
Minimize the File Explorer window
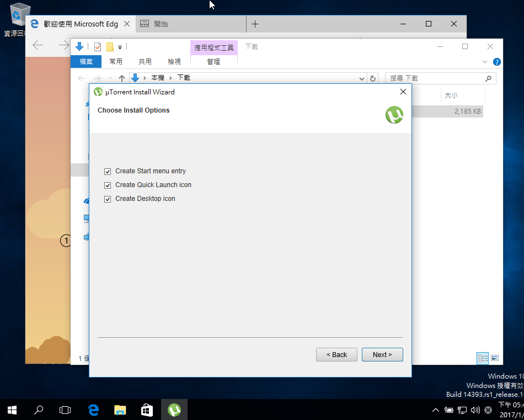[x=440, y=47]
